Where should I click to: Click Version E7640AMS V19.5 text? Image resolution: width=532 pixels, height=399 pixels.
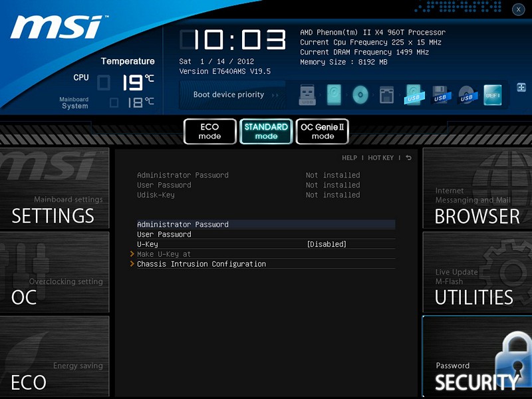point(225,71)
